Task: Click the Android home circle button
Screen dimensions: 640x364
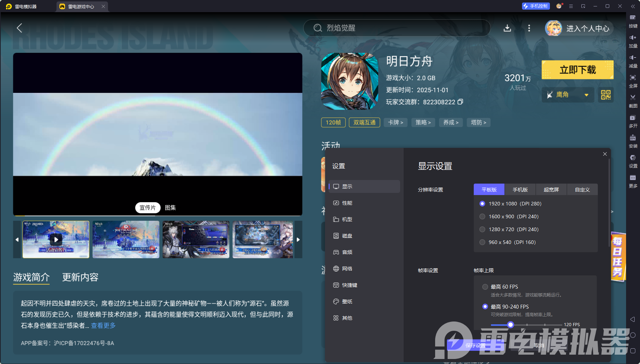Action: coord(632,335)
